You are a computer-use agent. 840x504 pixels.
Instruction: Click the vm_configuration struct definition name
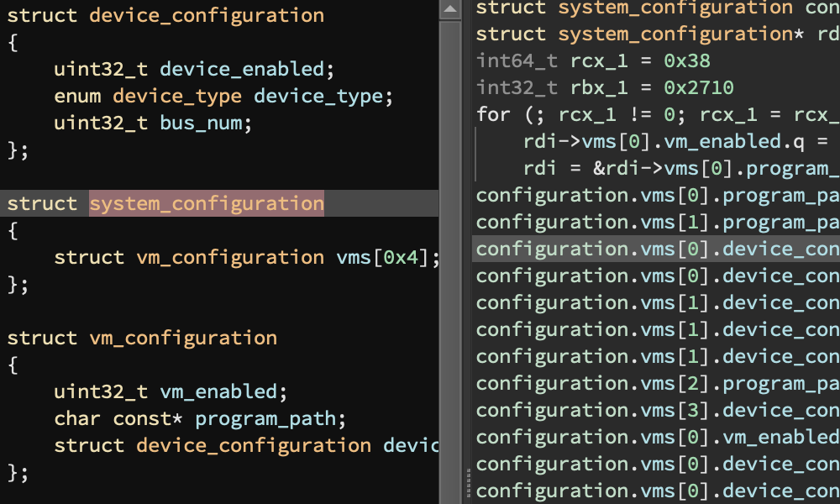pyautogui.click(x=182, y=338)
